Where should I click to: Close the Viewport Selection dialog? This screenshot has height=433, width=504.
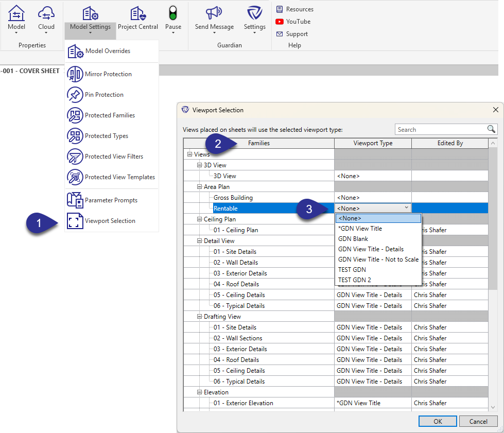(x=496, y=110)
